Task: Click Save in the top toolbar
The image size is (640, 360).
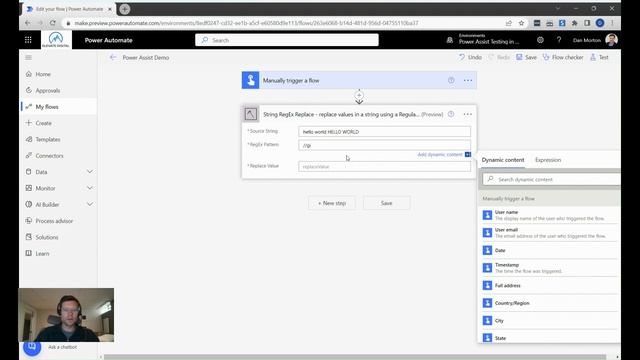Action: point(527,58)
